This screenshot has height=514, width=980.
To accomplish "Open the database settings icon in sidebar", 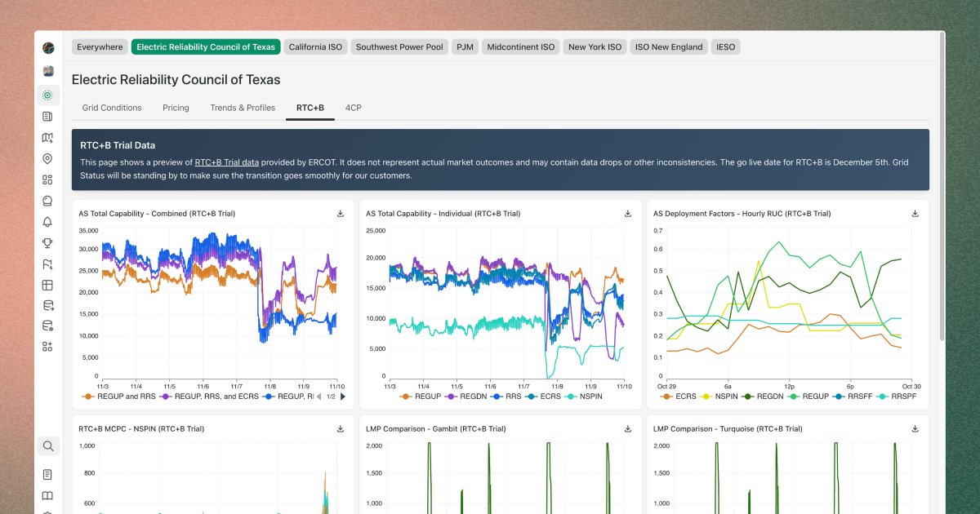I will (47, 326).
